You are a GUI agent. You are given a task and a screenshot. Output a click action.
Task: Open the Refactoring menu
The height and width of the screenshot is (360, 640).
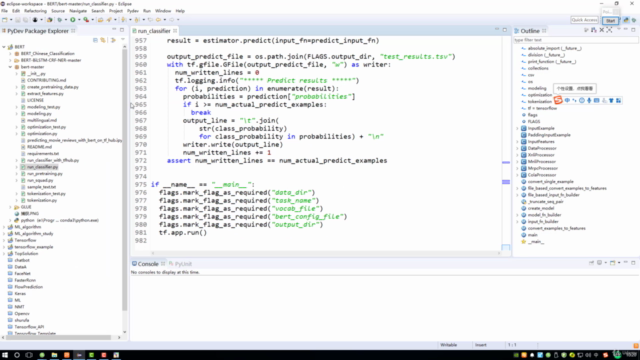36,11
